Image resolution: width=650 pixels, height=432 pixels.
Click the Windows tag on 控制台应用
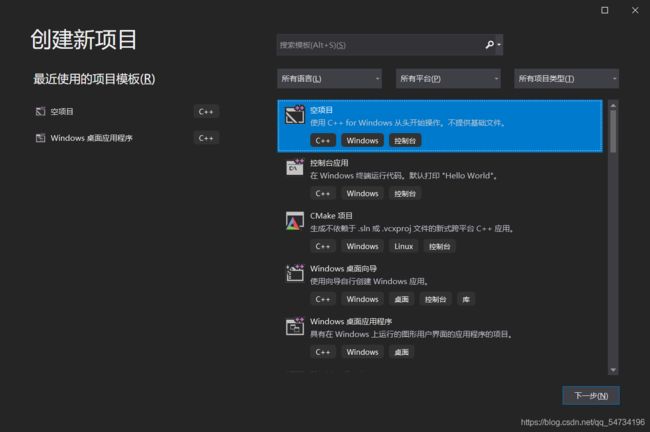pyautogui.click(x=362, y=194)
